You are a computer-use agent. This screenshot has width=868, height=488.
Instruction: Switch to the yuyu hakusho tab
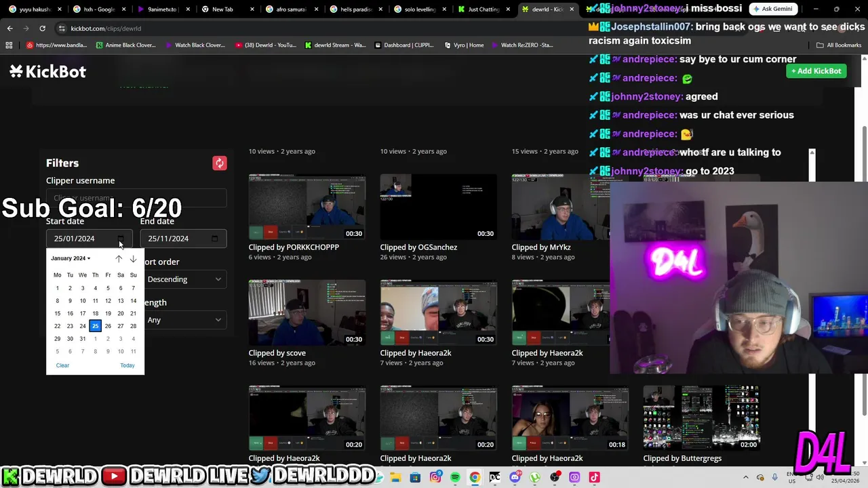click(x=33, y=9)
